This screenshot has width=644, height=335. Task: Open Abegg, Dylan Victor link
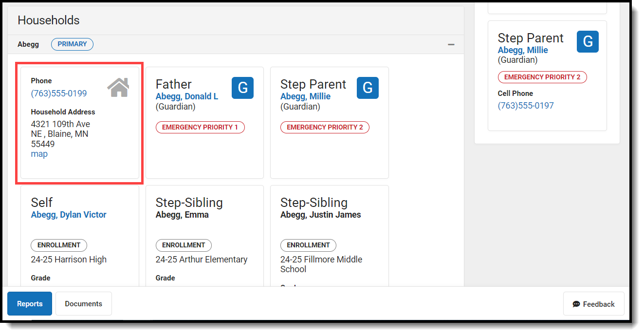click(x=69, y=215)
